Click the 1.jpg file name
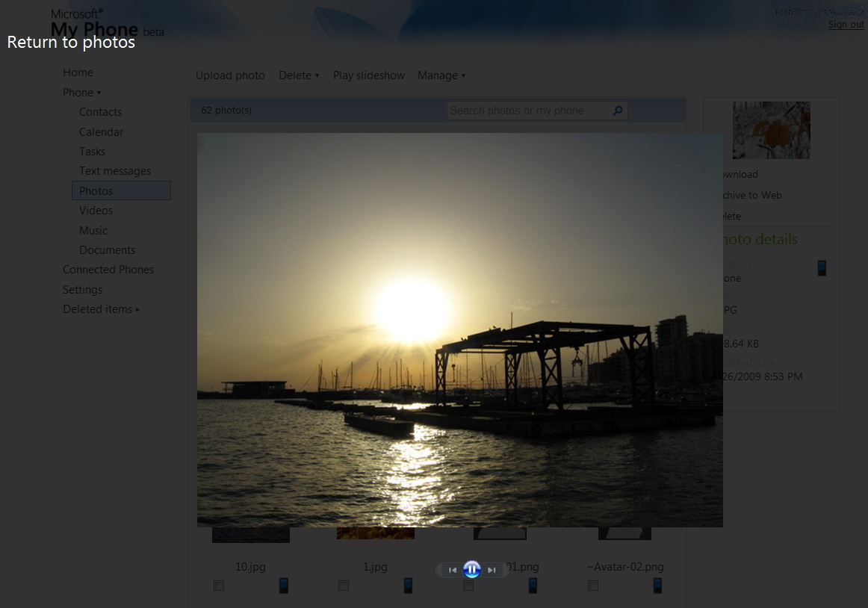Viewport: 868px width, 608px height. (x=375, y=567)
